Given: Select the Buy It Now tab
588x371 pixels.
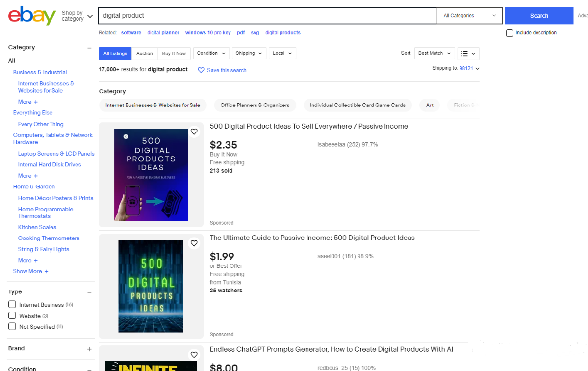Looking at the screenshot, I should pos(174,53).
